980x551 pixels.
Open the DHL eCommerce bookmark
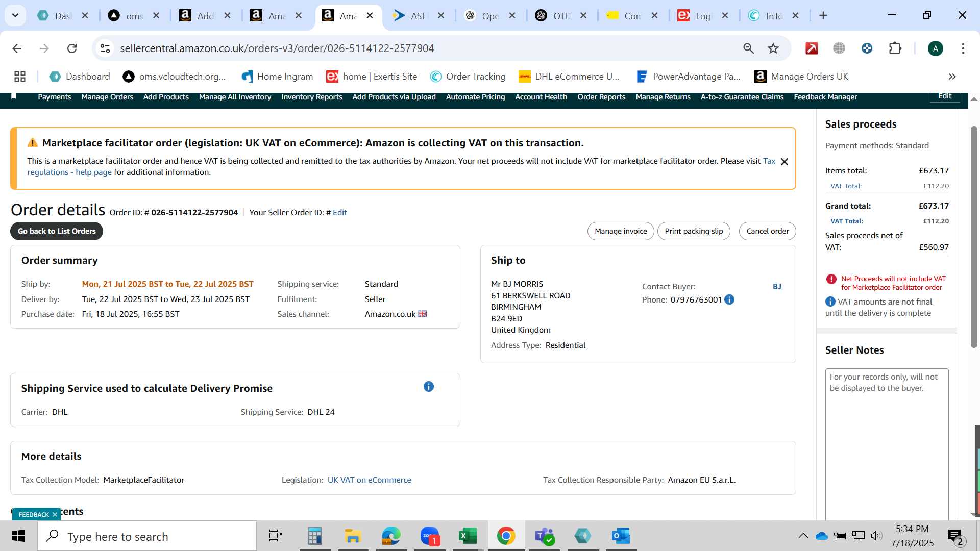[569, 77]
